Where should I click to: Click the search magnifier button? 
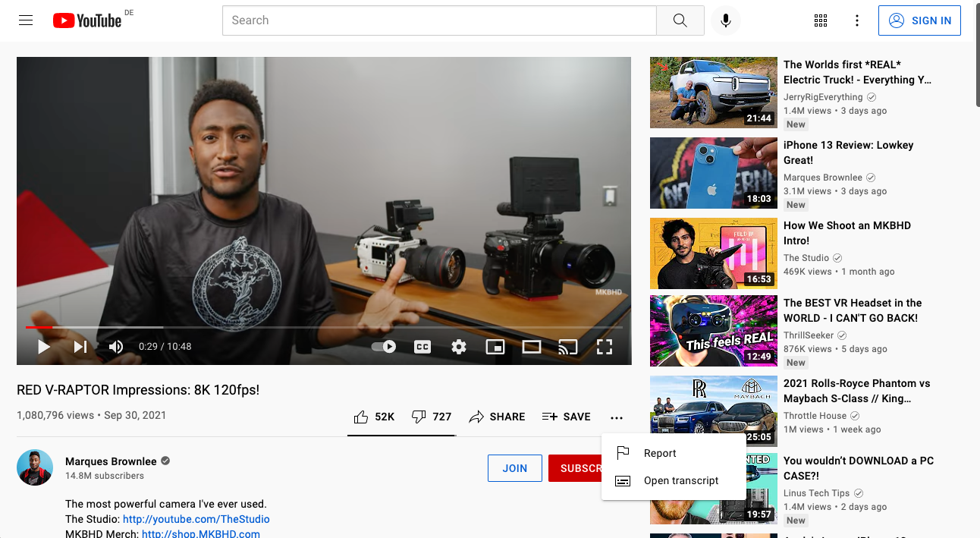pos(680,20)
